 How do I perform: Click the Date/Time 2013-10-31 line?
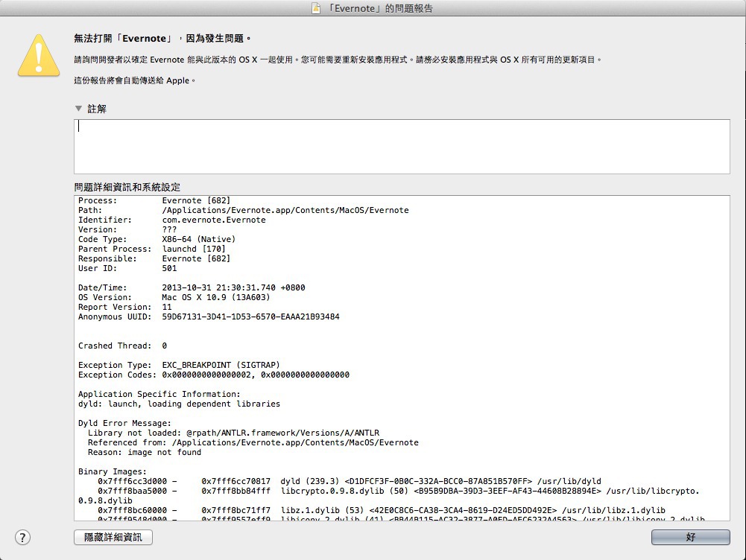(192, 287)
